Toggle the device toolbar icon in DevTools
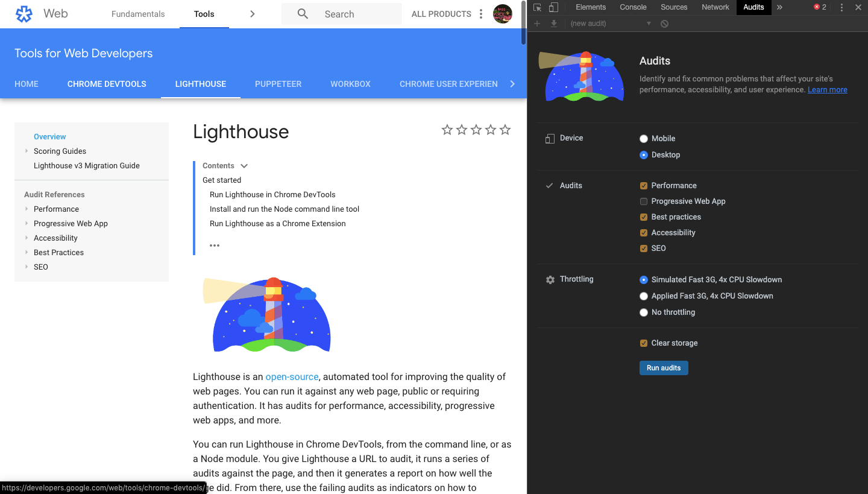Image resolution: width=868 pixels, height=494 pixels. [553, 7]
